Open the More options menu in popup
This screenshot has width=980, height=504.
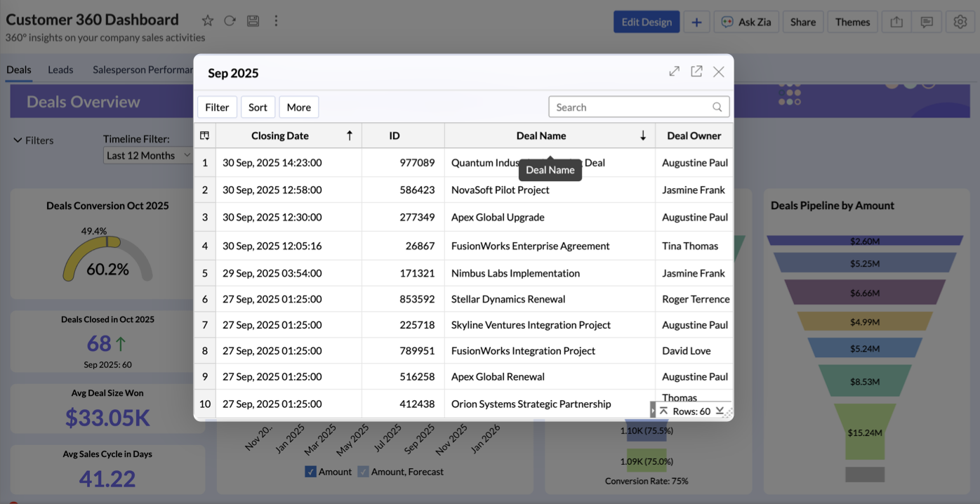[298, 107]
